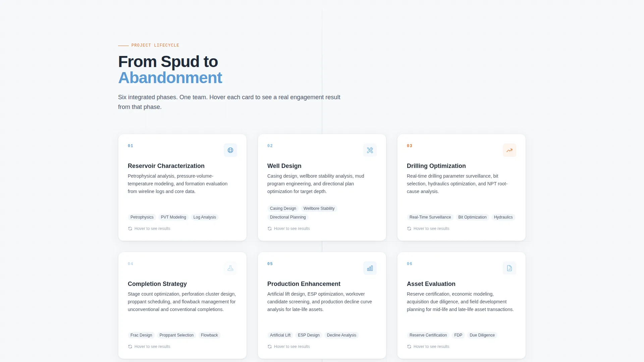Click the 04 phase number

[130, 264]
